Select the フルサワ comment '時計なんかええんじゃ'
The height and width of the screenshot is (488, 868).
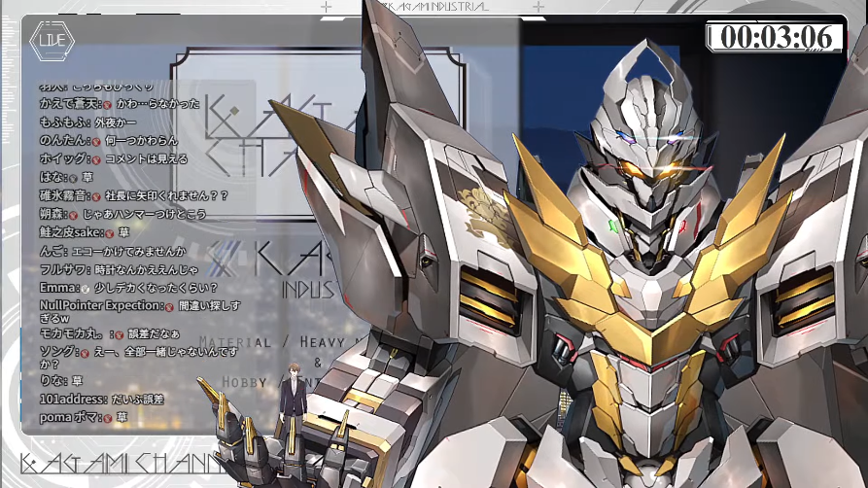click(146, 269)
